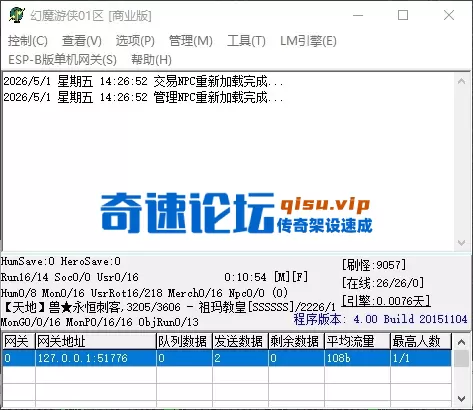Click the Run16/14 Soc0/0 Usr0/16 status text
Image resolution: width=473 pixels, height=410 pixels.
70,277
